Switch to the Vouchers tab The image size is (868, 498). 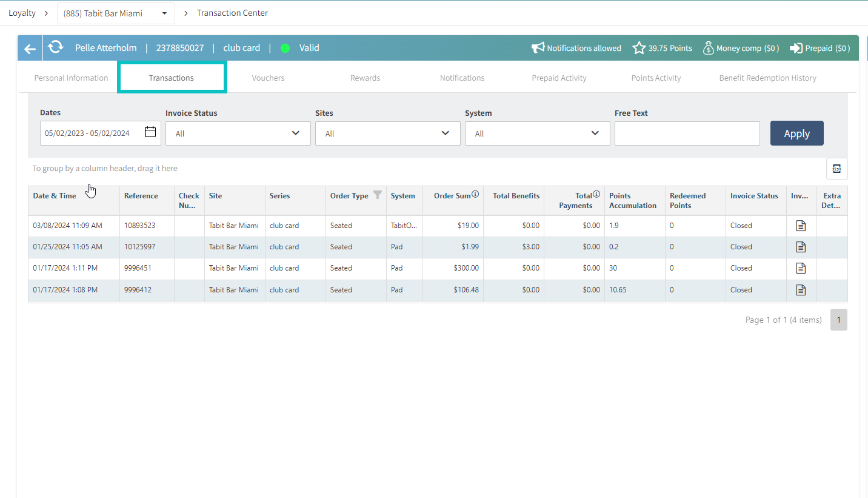click(268, 78)
